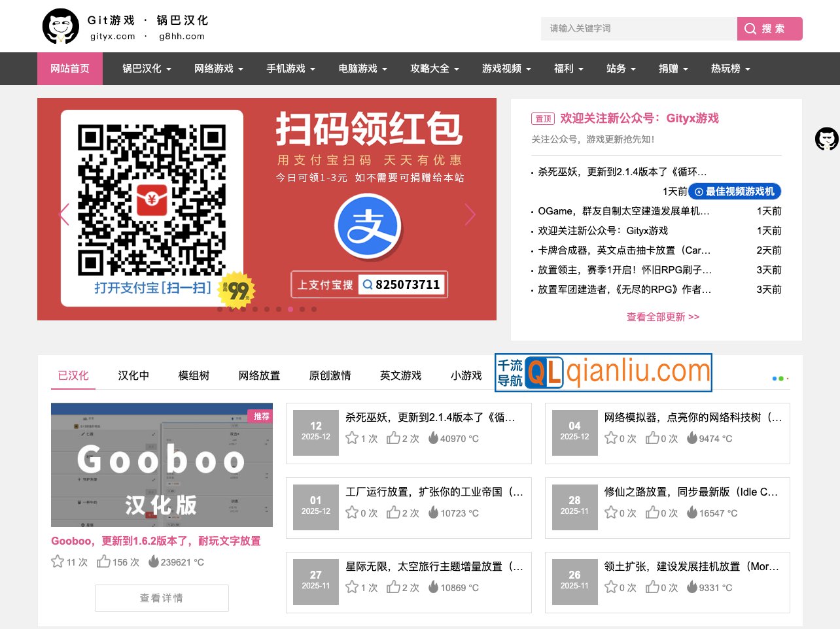Click the flame heat icon showing 239621 °C
The height and width of the screenshot is (629, 840).
(x=152, y=561)
